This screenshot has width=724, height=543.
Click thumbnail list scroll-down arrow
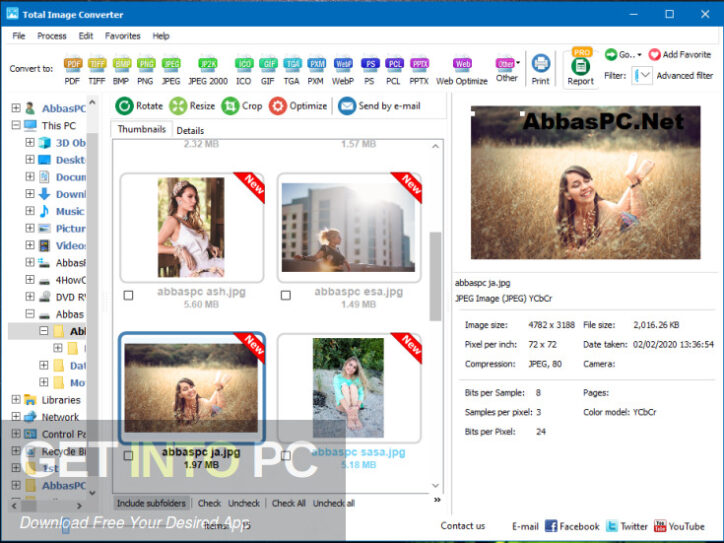[x=435, y=485]
